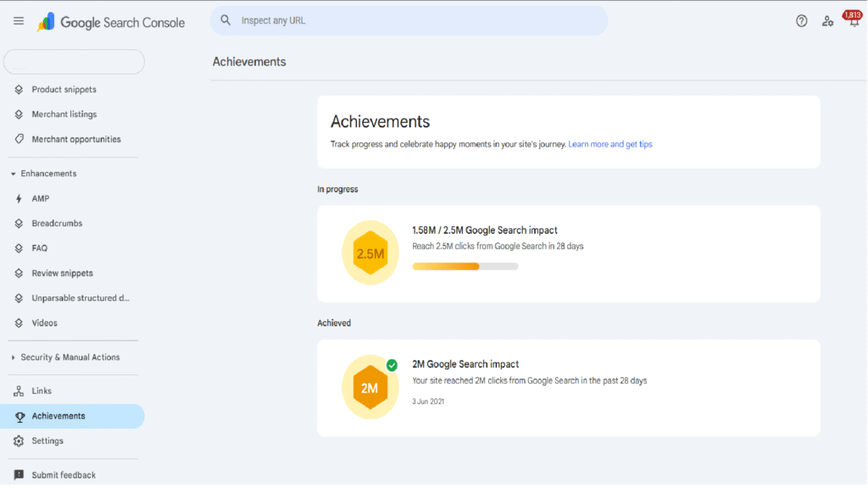
Task: Click the 2M hexagon badge
Action: (x=370, y=387)
